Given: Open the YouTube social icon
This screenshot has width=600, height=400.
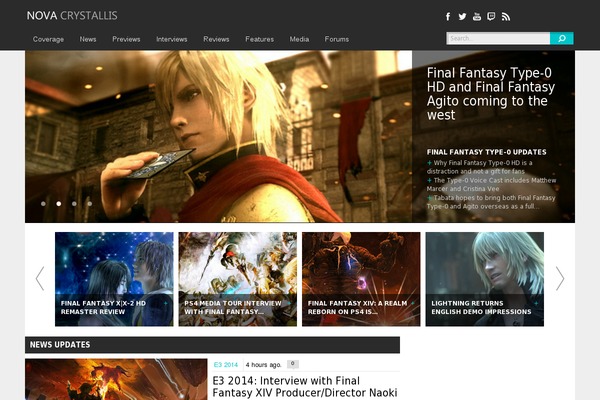Looking at the screenshot, I should coord(477,16).
